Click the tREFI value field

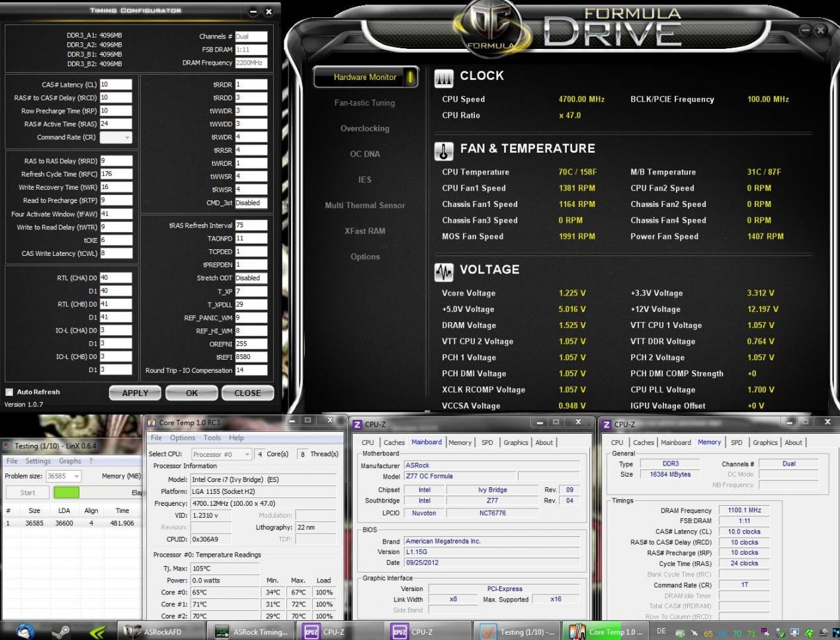[251, 357]
